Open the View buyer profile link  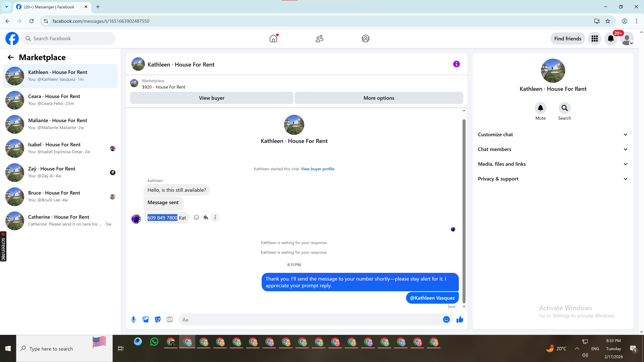317,169
